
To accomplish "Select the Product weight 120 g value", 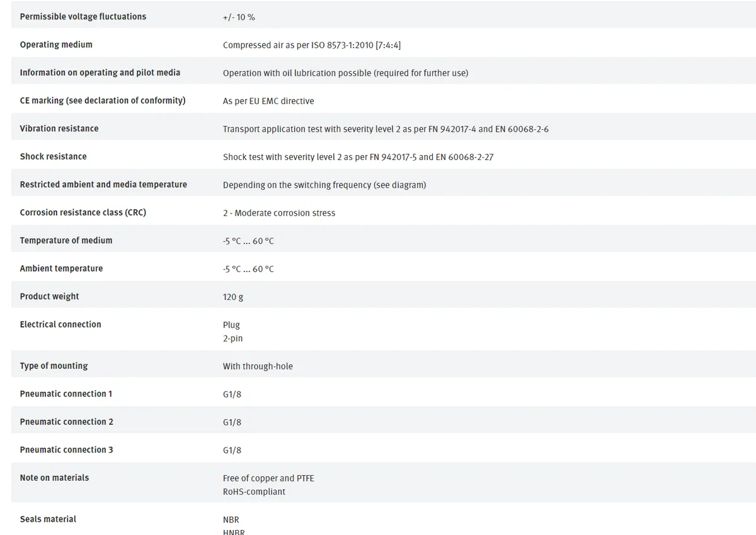I will coord(233,297).
